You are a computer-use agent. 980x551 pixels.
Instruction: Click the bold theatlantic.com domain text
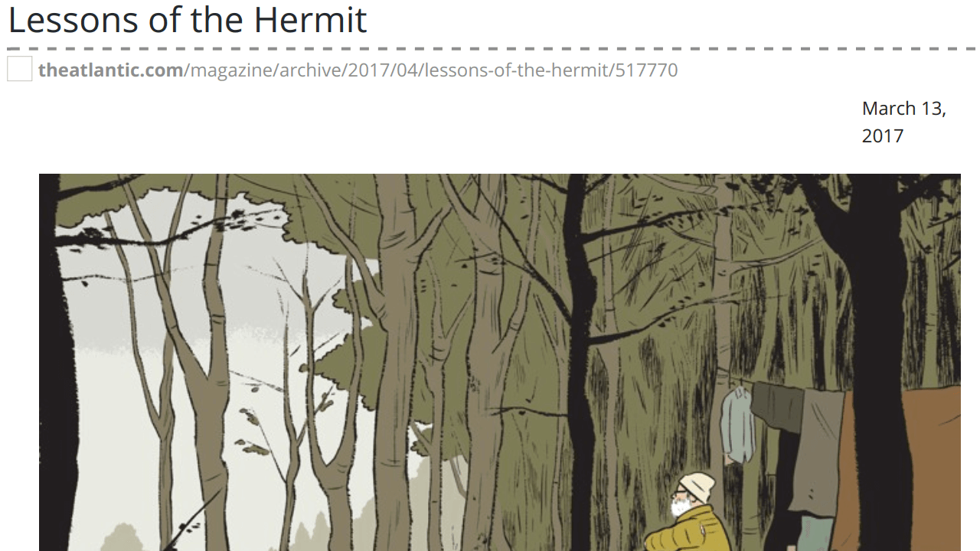pos(111,70)
